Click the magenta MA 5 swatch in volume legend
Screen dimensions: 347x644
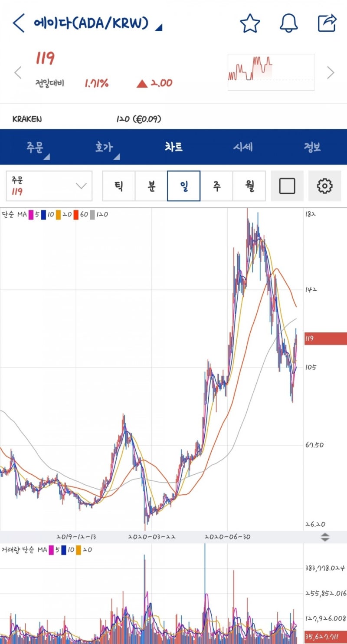tap(51, 550)
